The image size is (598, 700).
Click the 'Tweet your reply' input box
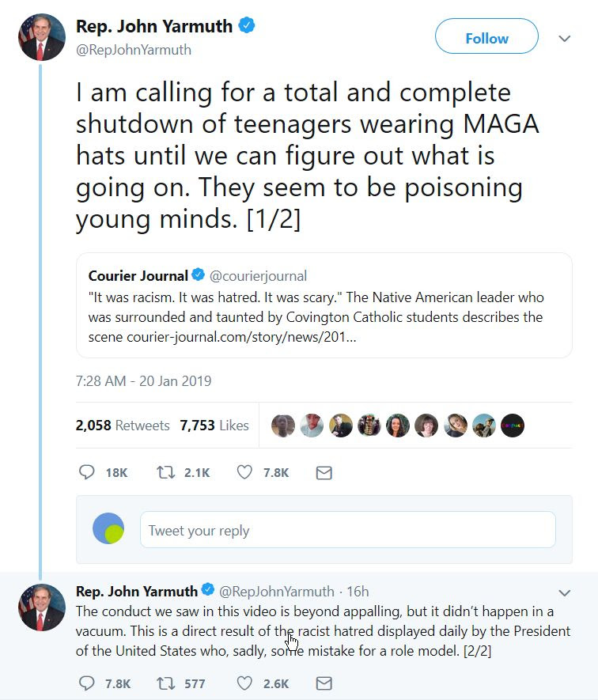[347, 530]
